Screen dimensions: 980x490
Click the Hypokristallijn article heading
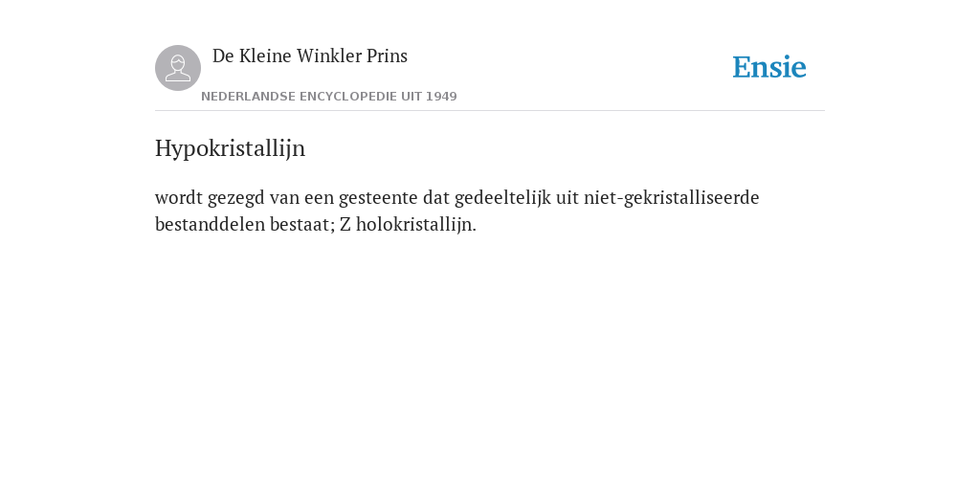tap(230, 148)
